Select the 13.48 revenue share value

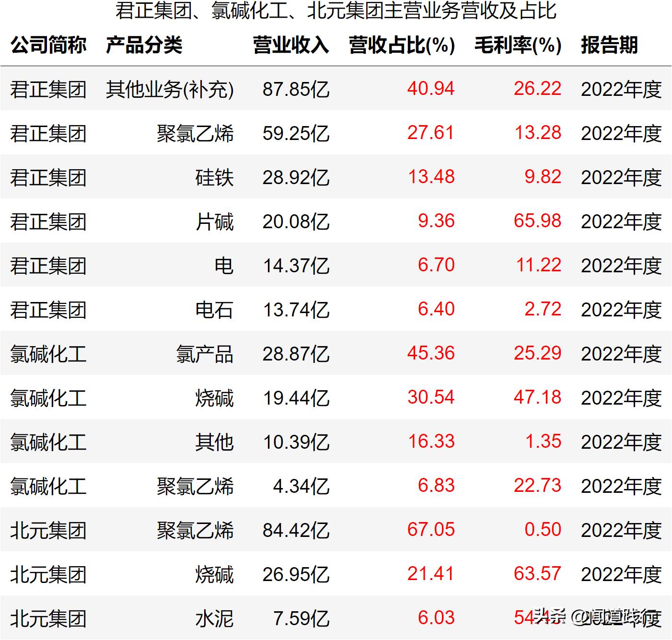pyautogui.click(x=431, y=177)
